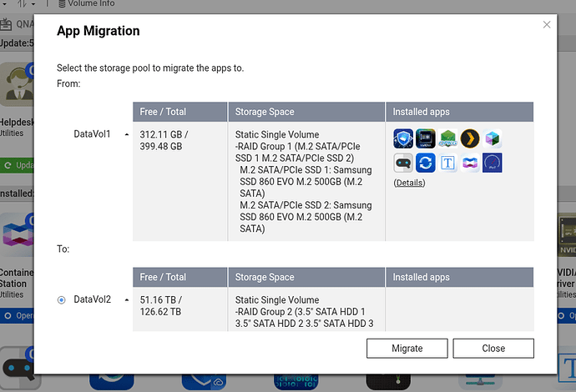Click the blue shield security app icon
576x392 pixels.
click(x=404, y=139)
